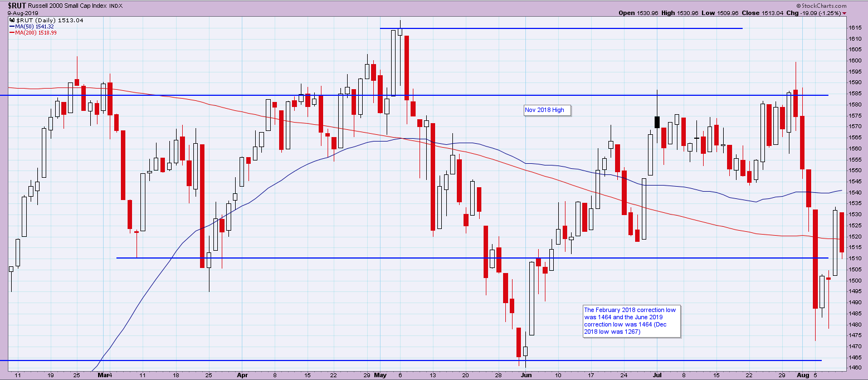This screenshot has width=868, height=380.
Task: Click the 1460 price label on right axis
Action: pos(855,368)
